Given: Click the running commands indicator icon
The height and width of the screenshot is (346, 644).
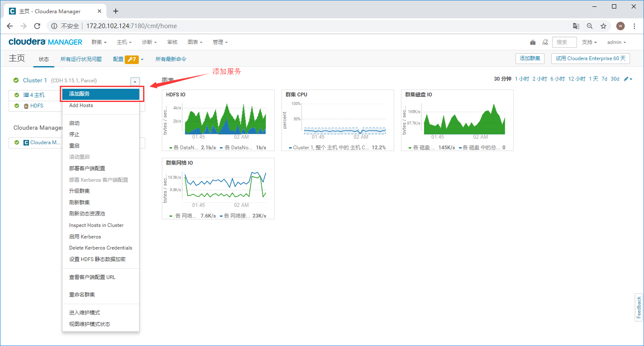Looking at the screenshot, I should pos(545,42).
